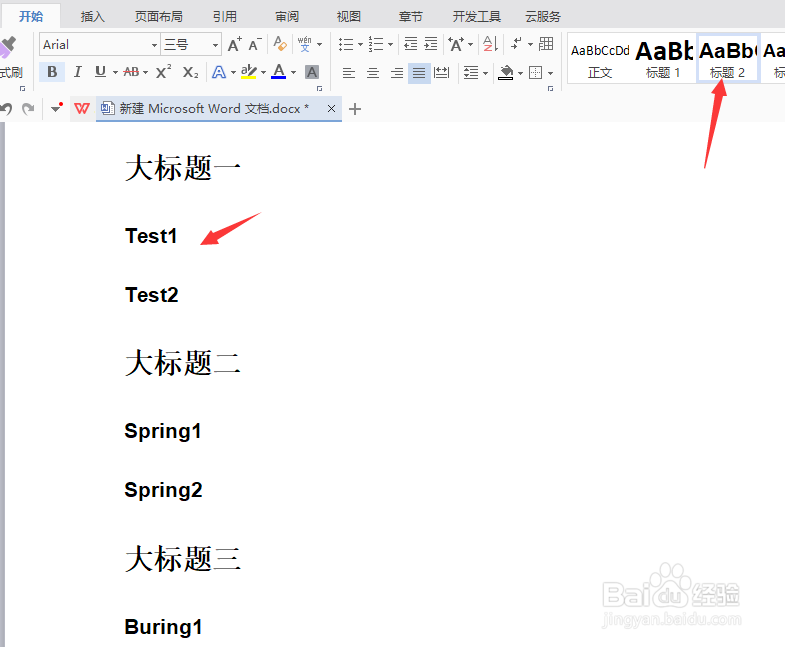Expand bullet list style dropdown arrow
Image resolution: width=785 pixels, height=647 pixels.
[360, 45]
